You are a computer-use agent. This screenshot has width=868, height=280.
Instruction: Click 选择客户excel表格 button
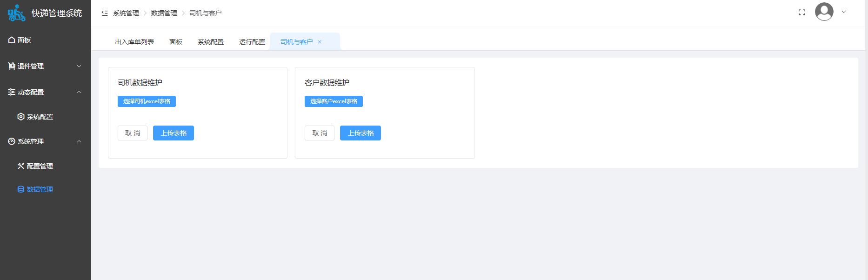[334, 101]
